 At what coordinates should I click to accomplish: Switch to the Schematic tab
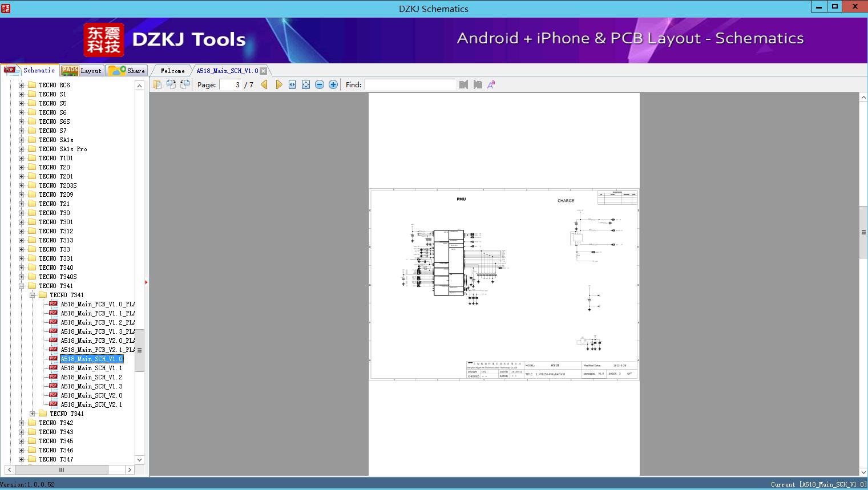(x=30, y=70)
